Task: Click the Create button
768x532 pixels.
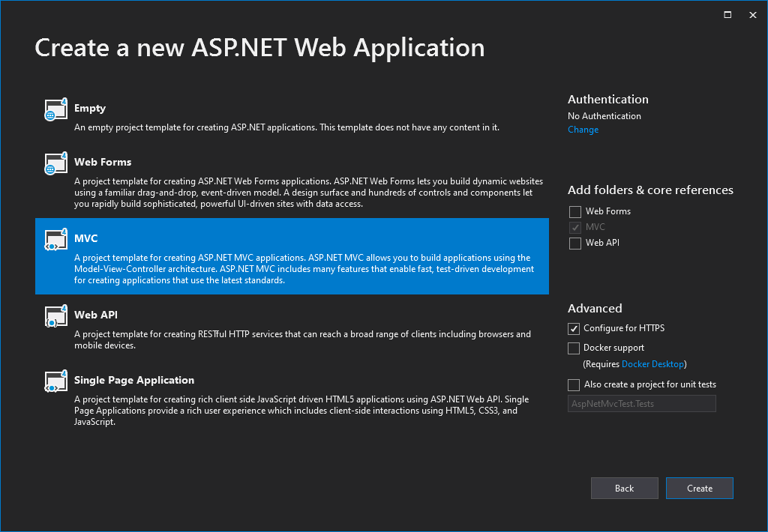Action: click(x=699, y=488)
